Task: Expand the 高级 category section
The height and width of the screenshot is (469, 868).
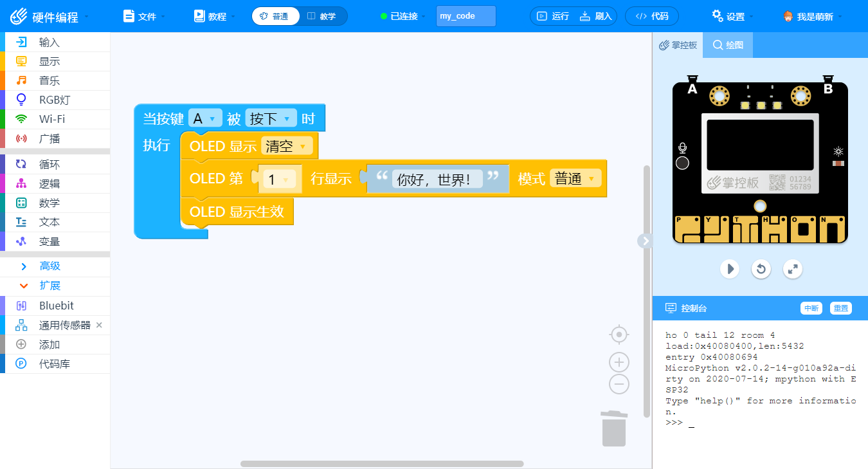Action: (x=55, y=266)
